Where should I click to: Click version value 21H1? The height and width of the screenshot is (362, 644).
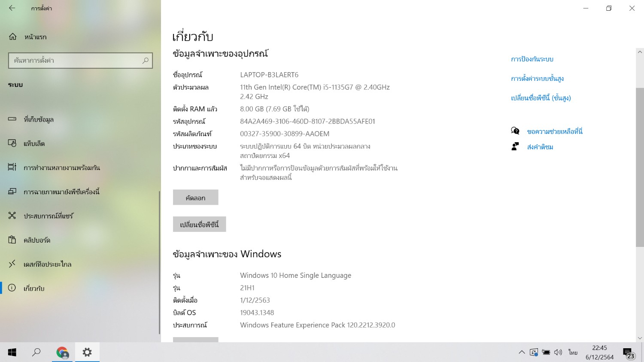click(247, 288)
